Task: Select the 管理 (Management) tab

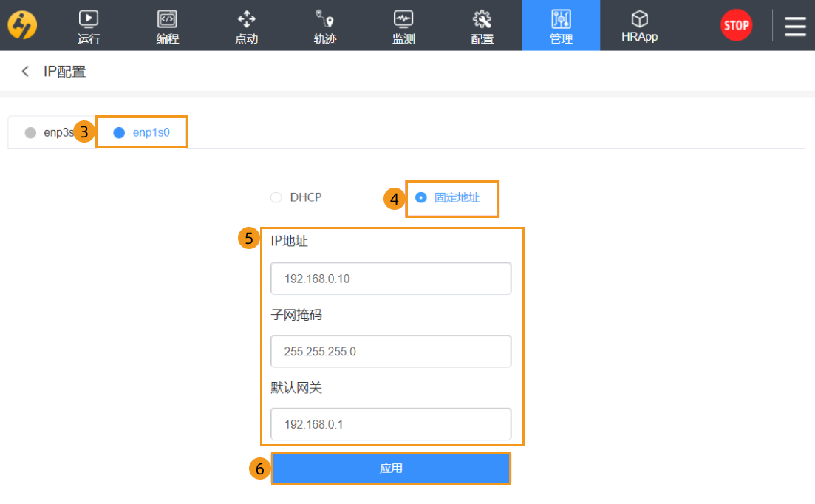Action: click(561, 26)
